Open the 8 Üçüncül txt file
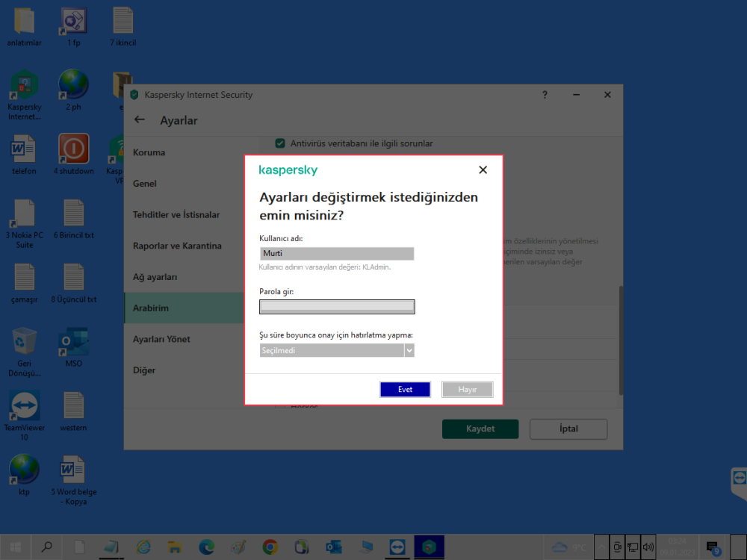The height and width of the screenshot is (560, 747). click(x=73, y=283)
